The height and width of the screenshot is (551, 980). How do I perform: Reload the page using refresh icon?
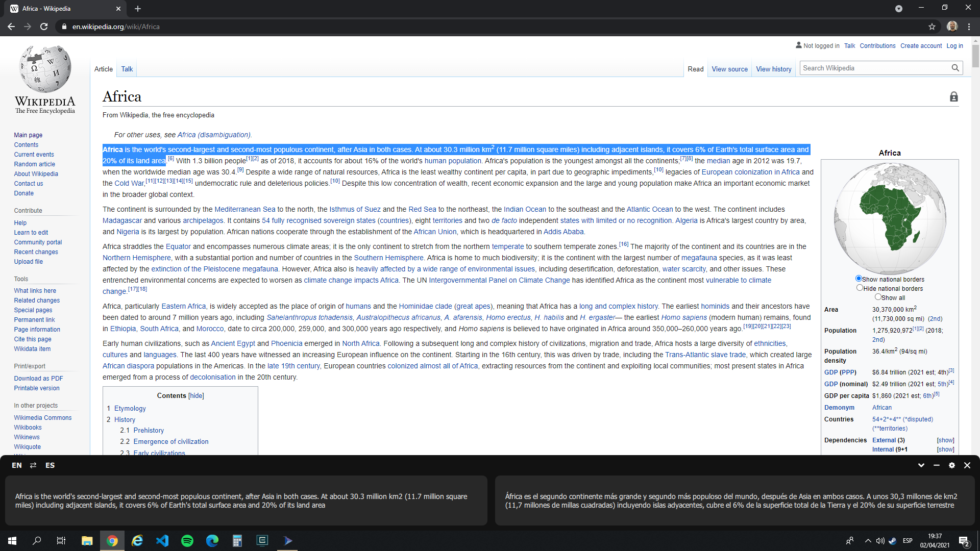[x=44, y=27]
